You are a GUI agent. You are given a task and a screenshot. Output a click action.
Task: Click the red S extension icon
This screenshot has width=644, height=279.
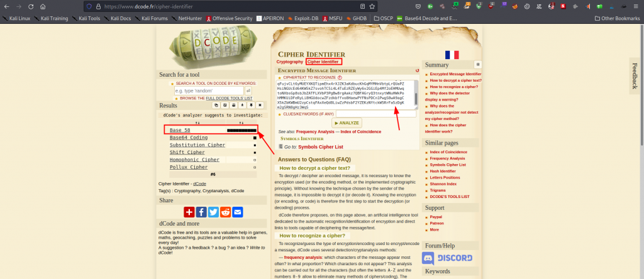pyautogui.click(x=563, y=6)
